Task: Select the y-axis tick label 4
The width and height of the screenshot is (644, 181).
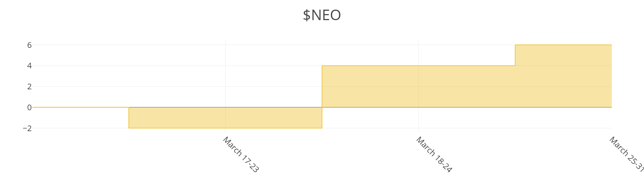Action: coord(29,66)
